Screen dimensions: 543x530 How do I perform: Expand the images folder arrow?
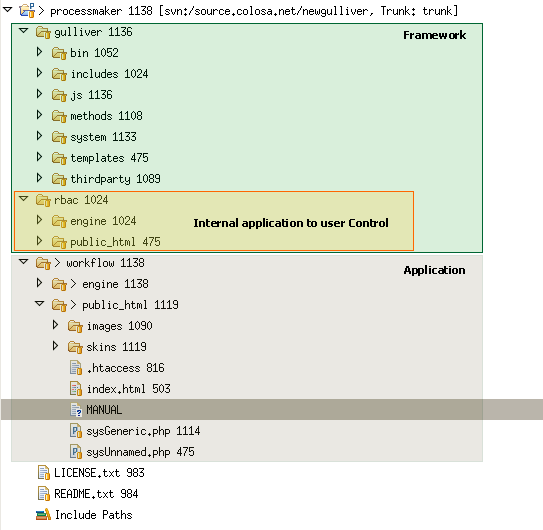(x=55, y=325)
